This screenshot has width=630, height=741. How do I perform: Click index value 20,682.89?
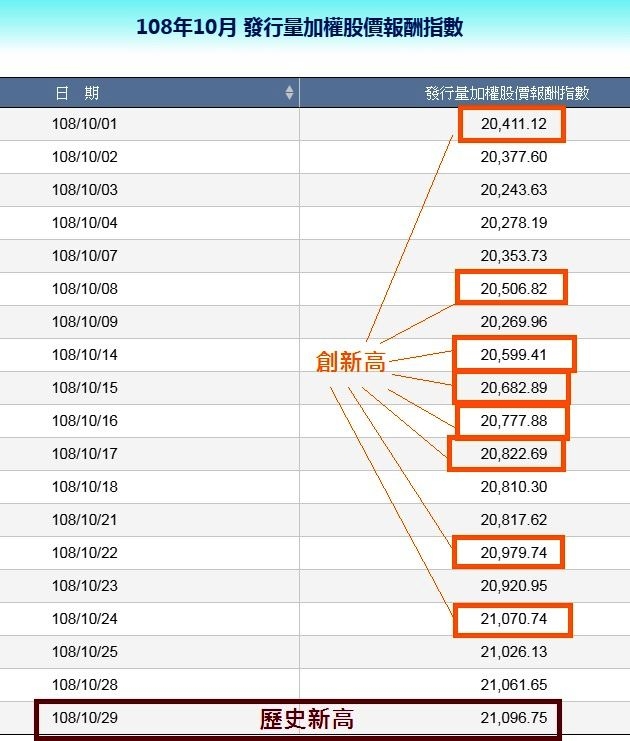[x=514, y=388]
